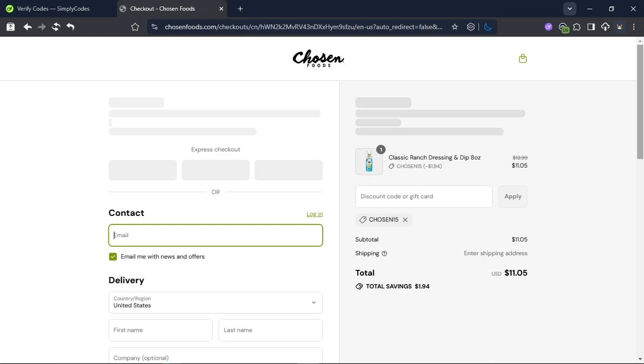Click the First name field
The image size is (644, 364).
[161, 330]
